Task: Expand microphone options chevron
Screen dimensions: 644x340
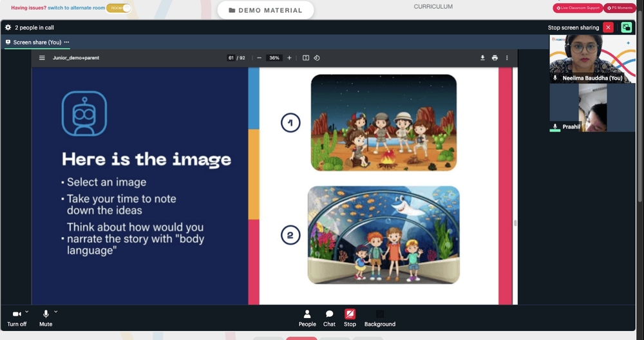Action: point(55,312)
